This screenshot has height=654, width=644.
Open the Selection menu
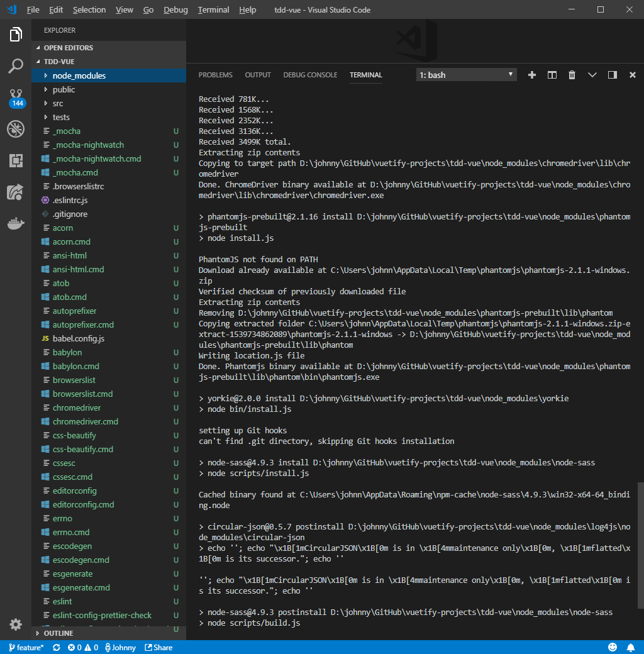tap(89, 9)
